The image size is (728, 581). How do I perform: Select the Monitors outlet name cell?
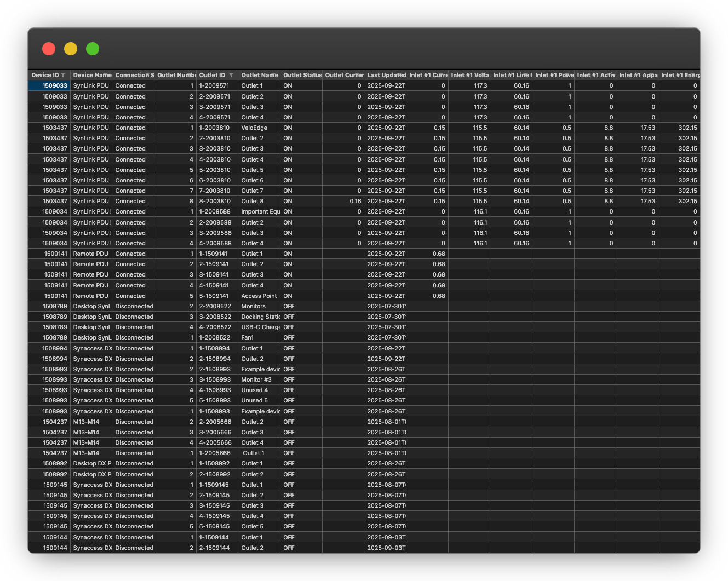(x=259, y=306)
